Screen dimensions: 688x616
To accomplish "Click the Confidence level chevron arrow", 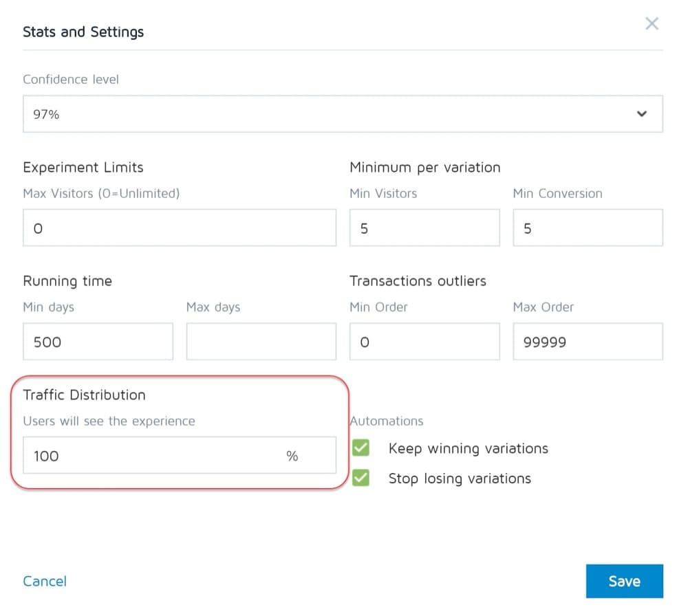I will coord(642,114).
